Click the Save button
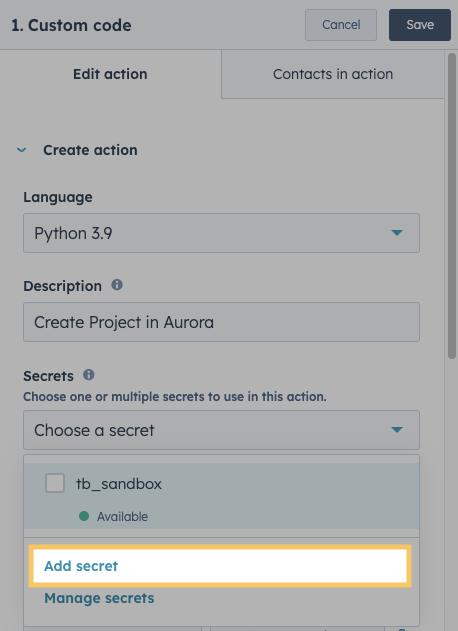 (x=420, y=25)
